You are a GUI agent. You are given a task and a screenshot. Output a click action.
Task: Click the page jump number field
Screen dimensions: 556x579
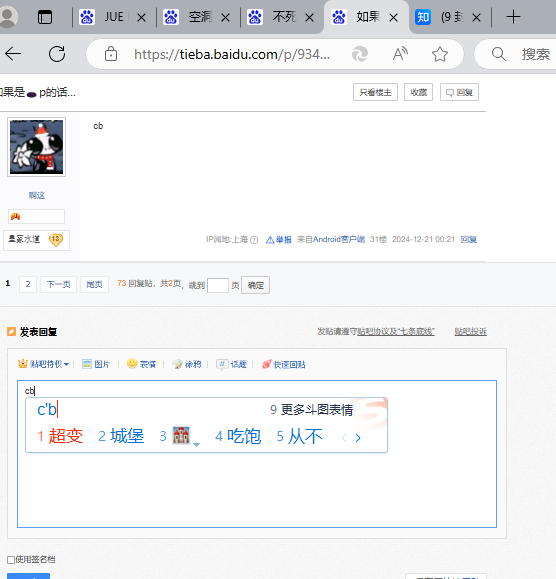(218, 285)
